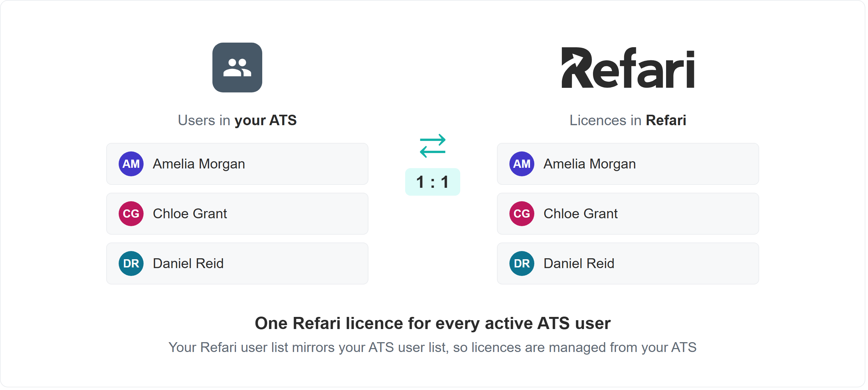Open Daniel Reid licence row in Refari
This screenshot has height=390, width=868.
click(628, 264)
